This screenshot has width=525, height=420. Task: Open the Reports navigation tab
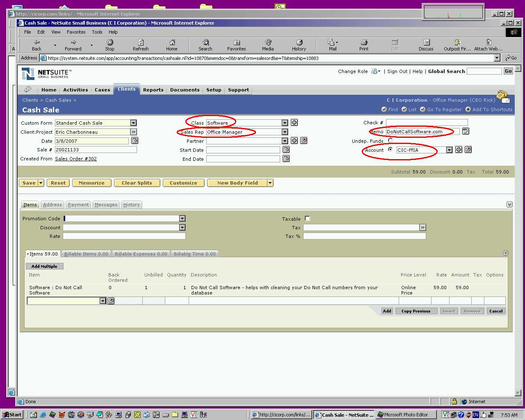tap(153, 90)
